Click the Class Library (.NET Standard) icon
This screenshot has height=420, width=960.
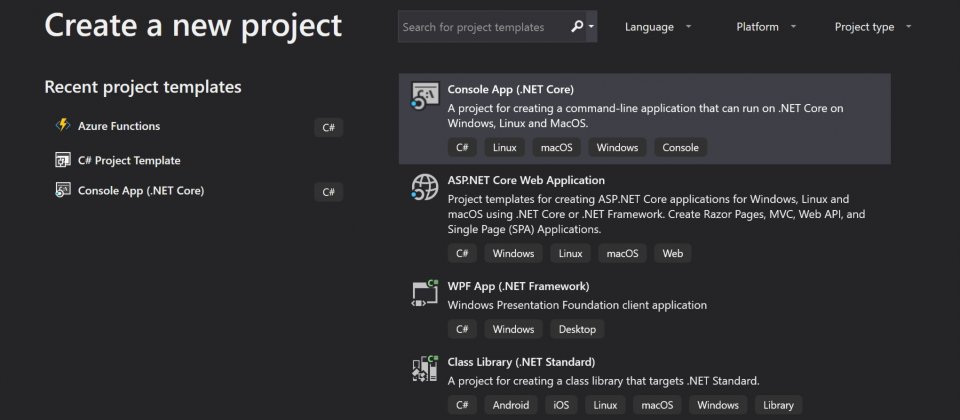[425, 369]
